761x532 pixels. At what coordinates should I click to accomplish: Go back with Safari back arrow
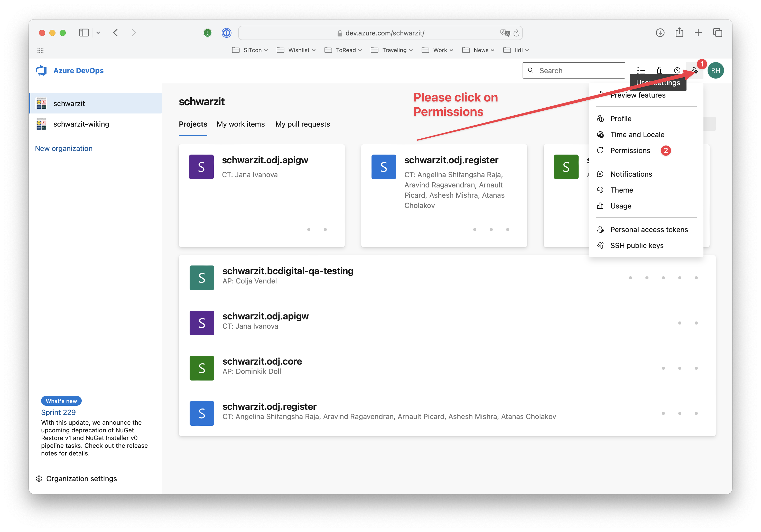pyautogui.click(x=116, y=33)
